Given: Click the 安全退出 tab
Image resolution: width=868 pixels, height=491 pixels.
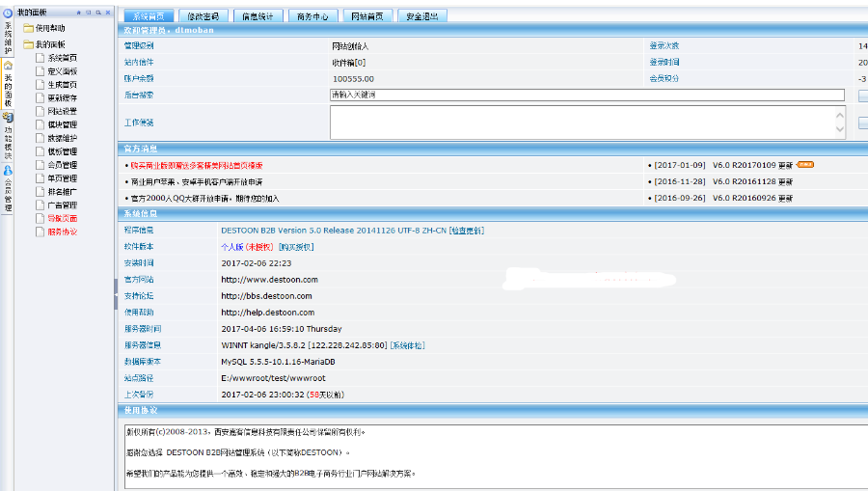Looking at the screenshot, I should point(422,16).
